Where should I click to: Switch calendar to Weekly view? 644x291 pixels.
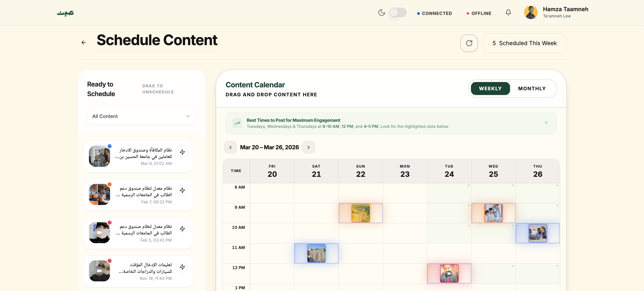(x=490, y=89)
